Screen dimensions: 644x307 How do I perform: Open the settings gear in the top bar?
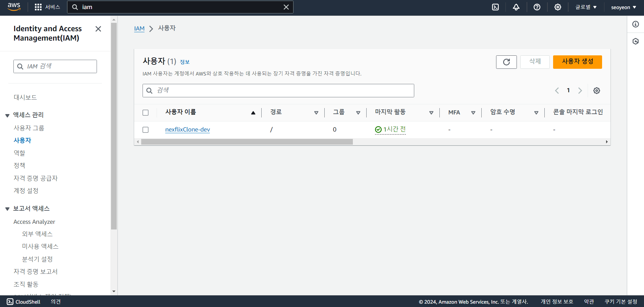click(x=558, y=7)
